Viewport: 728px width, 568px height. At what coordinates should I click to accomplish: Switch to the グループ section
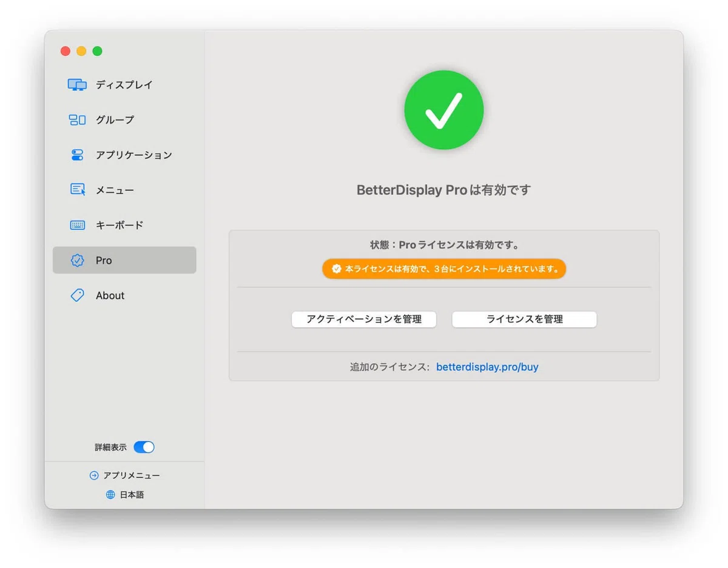[124, 120]
